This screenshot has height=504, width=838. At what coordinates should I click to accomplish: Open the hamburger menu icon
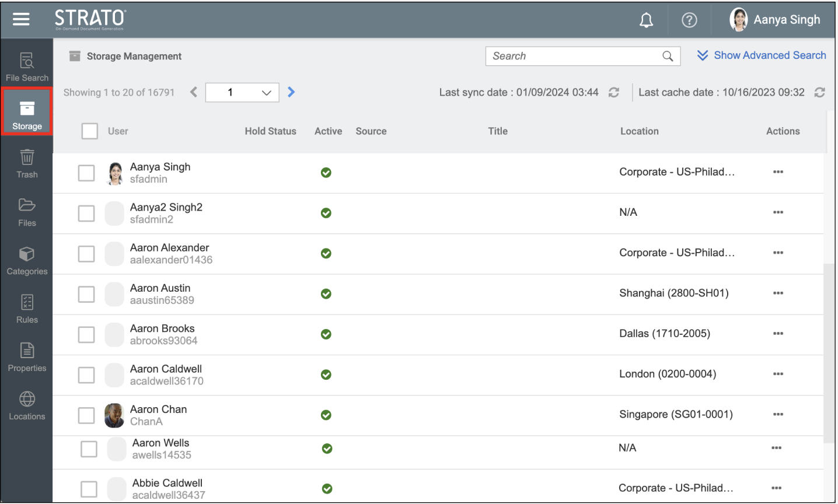(x=21, y=19)
